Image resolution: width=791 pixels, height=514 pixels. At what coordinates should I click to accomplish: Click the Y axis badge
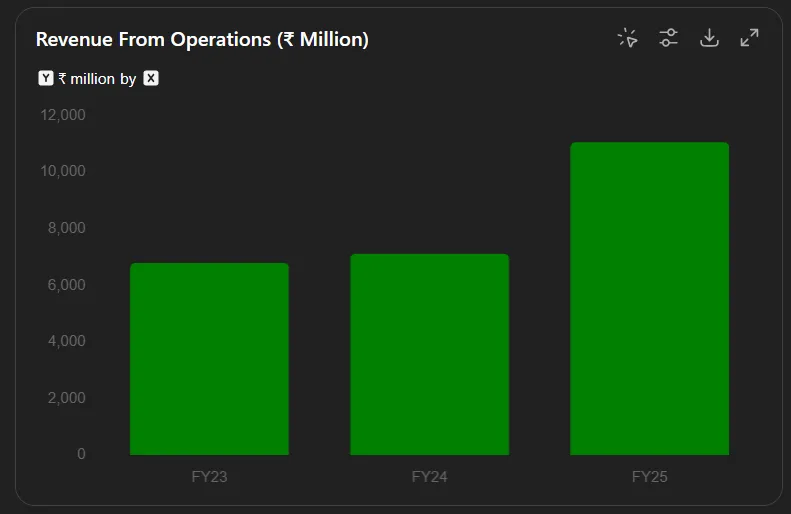(46, 78)
